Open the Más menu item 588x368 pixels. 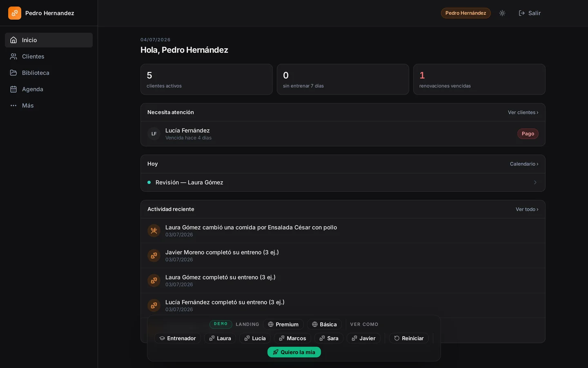49,105
